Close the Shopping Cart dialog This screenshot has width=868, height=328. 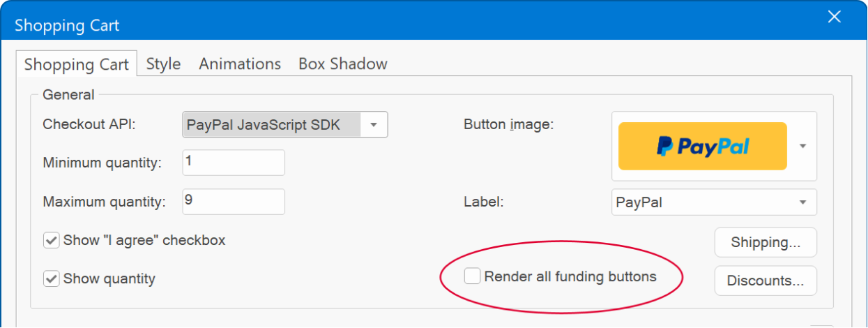tap(834, 17)
